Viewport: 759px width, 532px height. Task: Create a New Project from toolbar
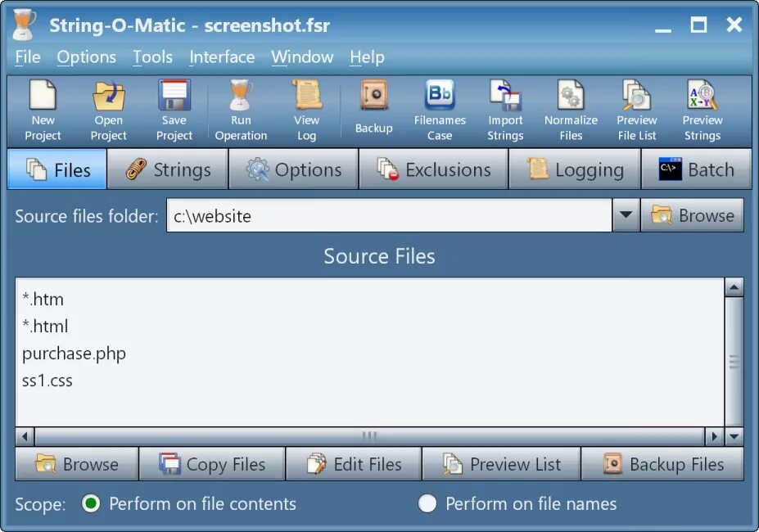[x=43, y=110]
